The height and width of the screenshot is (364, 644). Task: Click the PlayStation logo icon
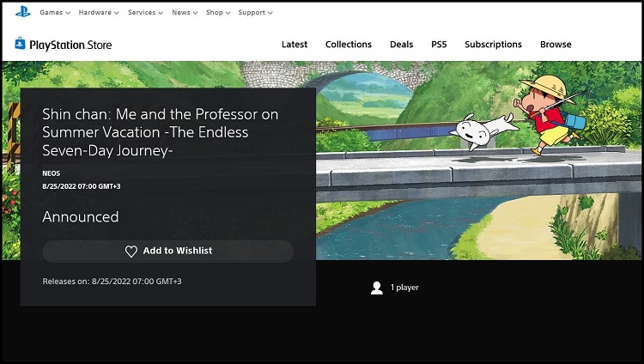click(x=22, y=12)
